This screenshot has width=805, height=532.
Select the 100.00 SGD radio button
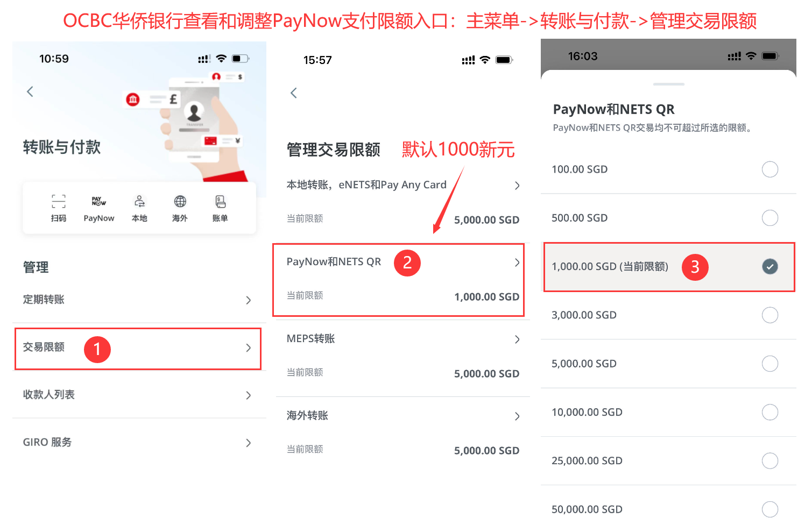click(770, 169)
